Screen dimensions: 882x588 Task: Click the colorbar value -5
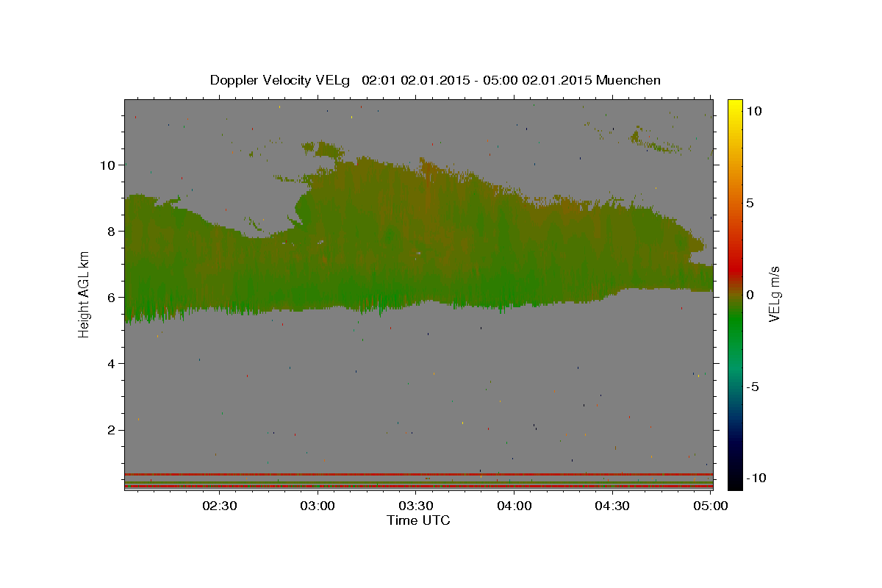(x=754, y=387)
